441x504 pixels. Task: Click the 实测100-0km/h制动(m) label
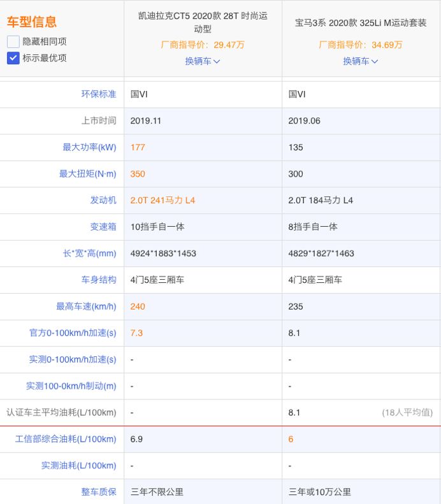tap(71, 386)
